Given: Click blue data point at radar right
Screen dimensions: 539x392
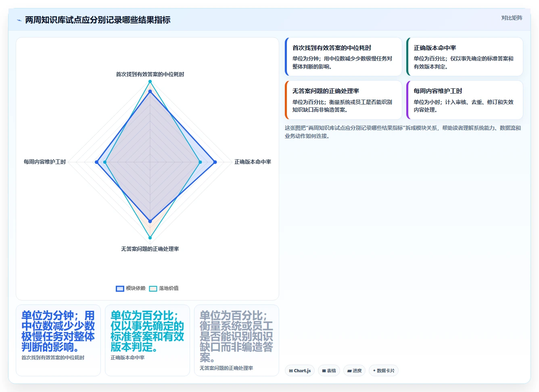Looking at the screenshot, I should 215,162.
